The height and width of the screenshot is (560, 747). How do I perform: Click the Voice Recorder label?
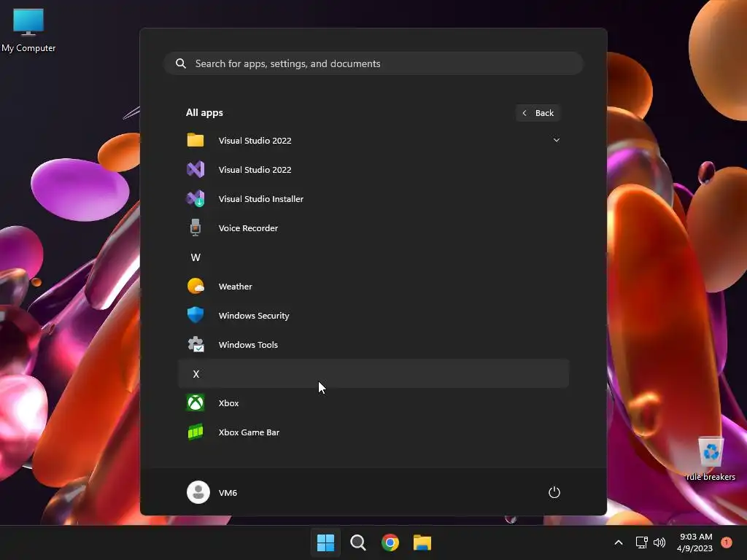(x=248, y=228)
